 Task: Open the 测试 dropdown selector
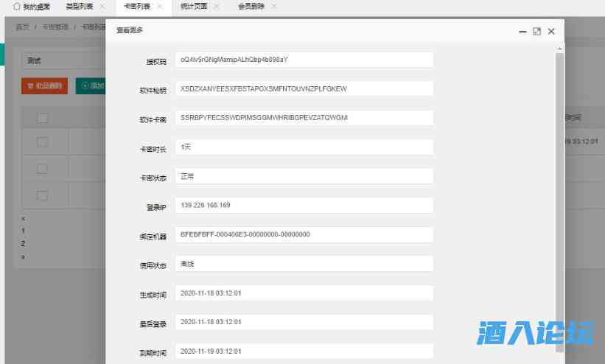63,60
